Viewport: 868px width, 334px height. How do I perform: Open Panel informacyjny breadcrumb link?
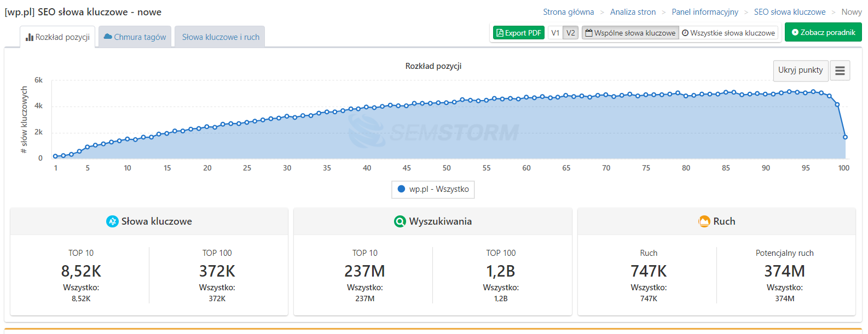click(x=705, y=12)
